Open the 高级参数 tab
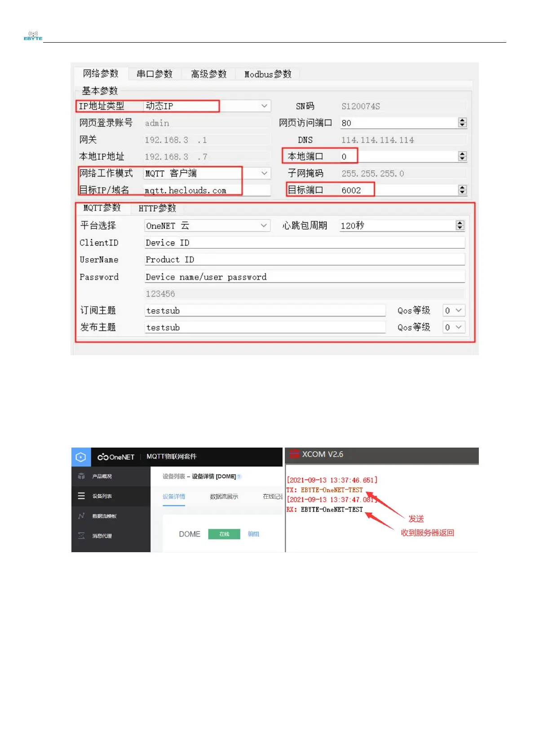 coord(209,74)
